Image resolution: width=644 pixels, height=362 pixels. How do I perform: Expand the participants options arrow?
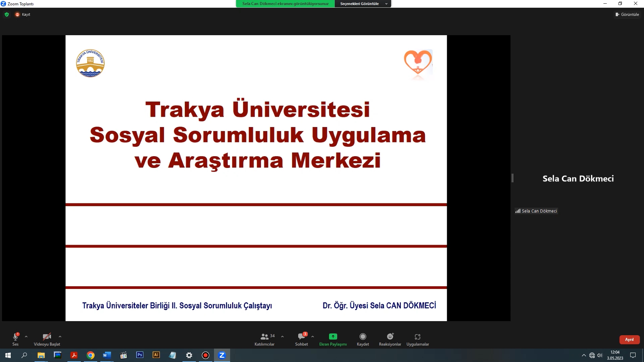[282, 337]
